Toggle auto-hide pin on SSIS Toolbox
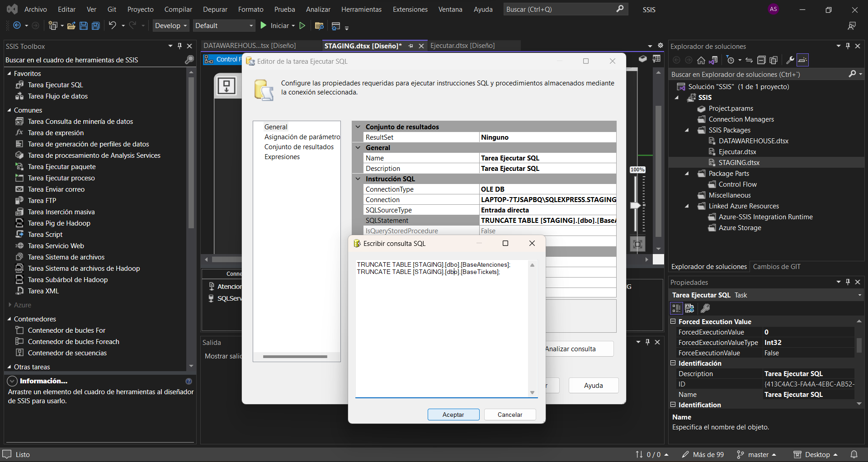The height and width of the screenshot is (462, 868). click(x=179, y=46)
